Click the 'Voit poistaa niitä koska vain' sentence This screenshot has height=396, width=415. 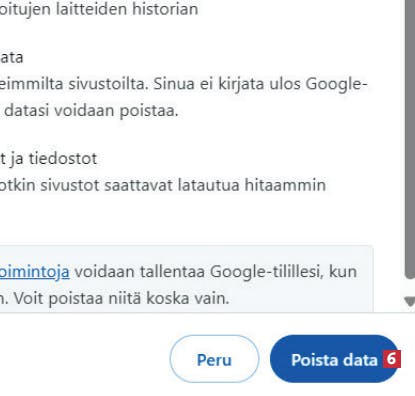[122, 298]
